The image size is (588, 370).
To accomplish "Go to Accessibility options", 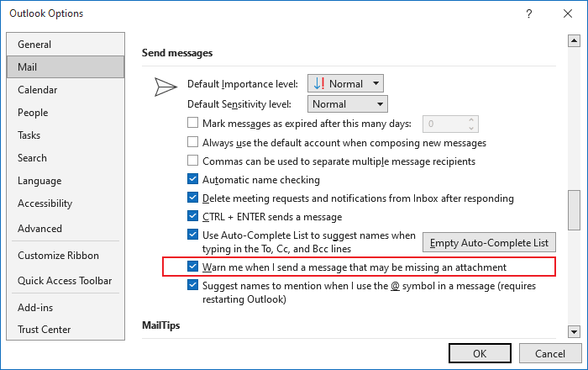I will point(66,203).
